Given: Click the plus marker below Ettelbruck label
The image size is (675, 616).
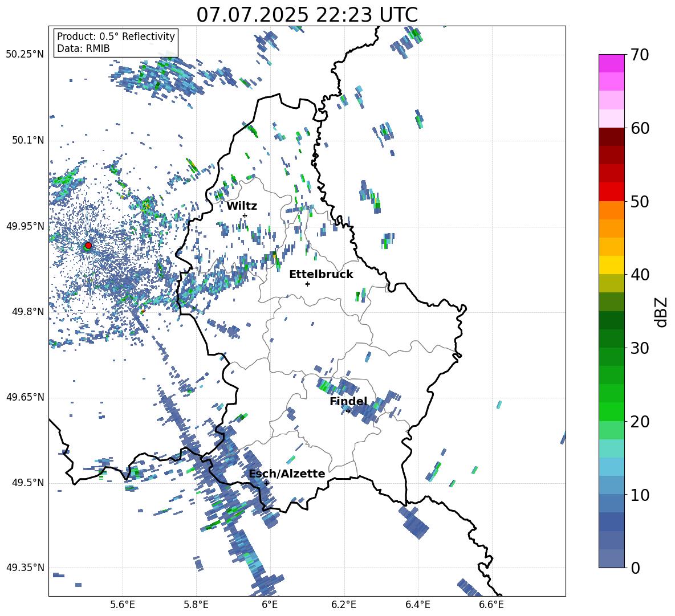Looking at the screenshot, I should tap(307, 284).
